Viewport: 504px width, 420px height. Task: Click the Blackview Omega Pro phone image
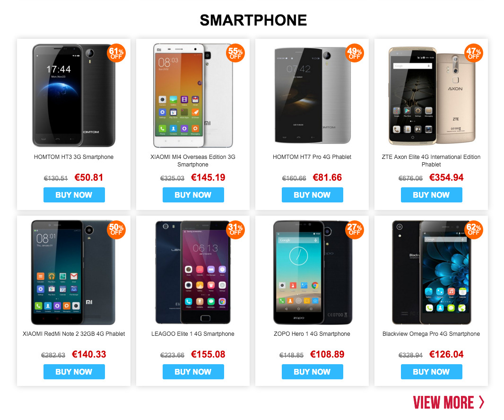tap(431, 272)
